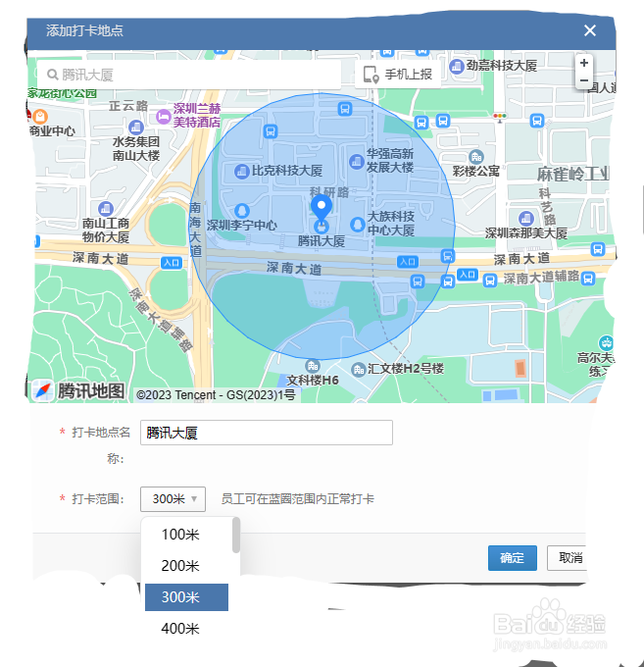This screenshot has height=667, width=644.
Task: Click the search magnifier icon in map
Action: pyautogui.click(x=53, y=75)
